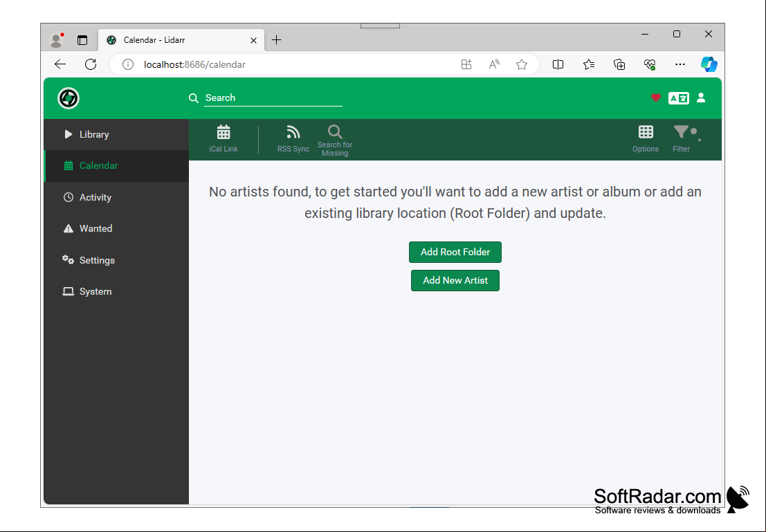Start RSS Sync from the toolbar
Viewport: 766px width, 532px height.
(293, 139)
